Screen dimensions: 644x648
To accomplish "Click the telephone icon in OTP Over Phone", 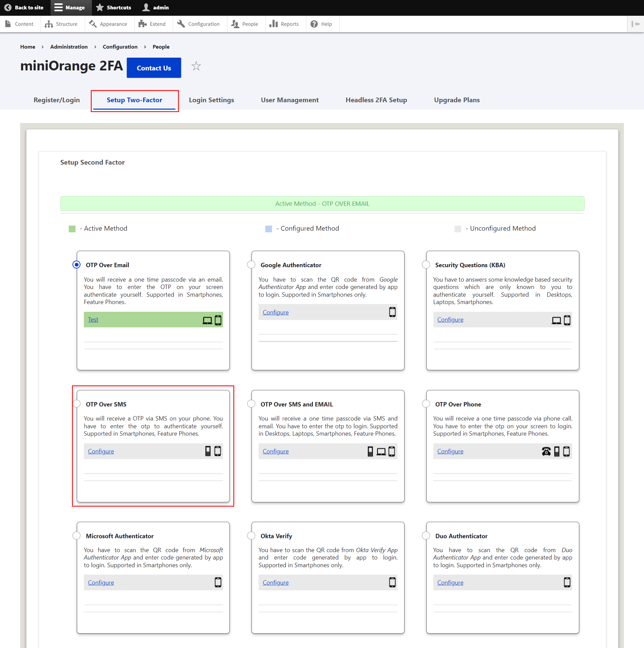I will (546, 452).
